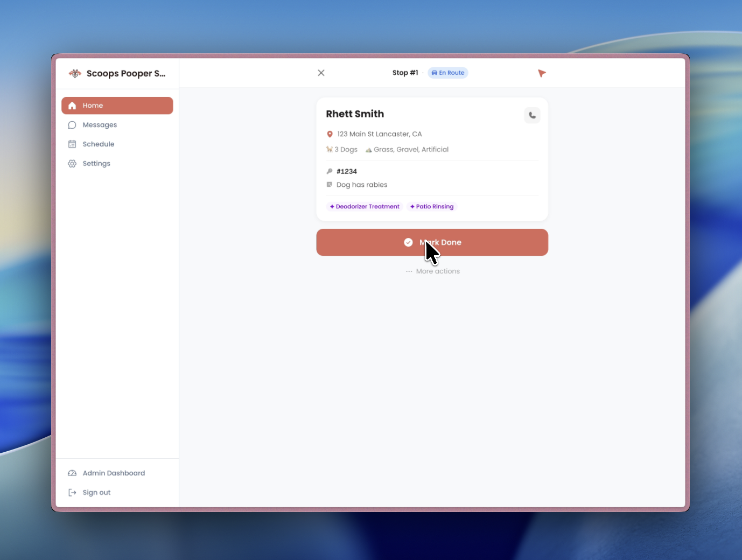
Task: Select the Admin Dashboard icon
Action: tap(72, 473)
